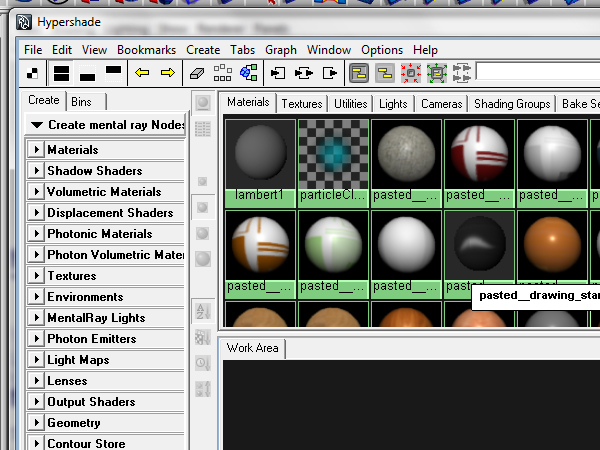This screenshot has height=450, width=600.
Task: Click the view-as-list icon
Action: tap(203, 129)
